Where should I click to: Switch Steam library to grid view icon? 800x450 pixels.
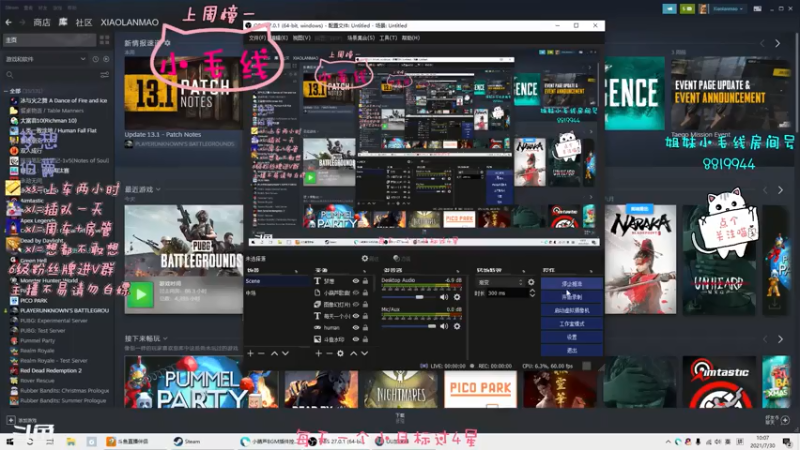point(105,40)
